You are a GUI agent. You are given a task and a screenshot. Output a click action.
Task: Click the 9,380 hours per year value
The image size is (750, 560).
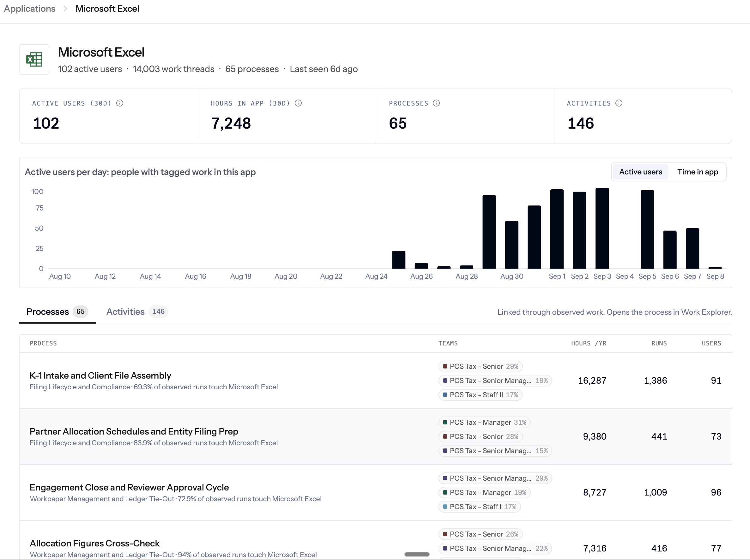[595, 437]
